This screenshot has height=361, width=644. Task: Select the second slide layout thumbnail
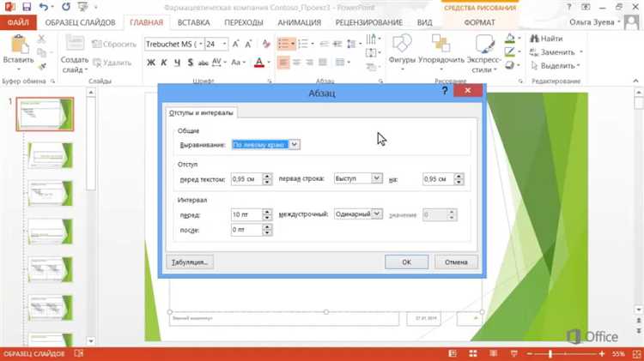click(51, 155)
